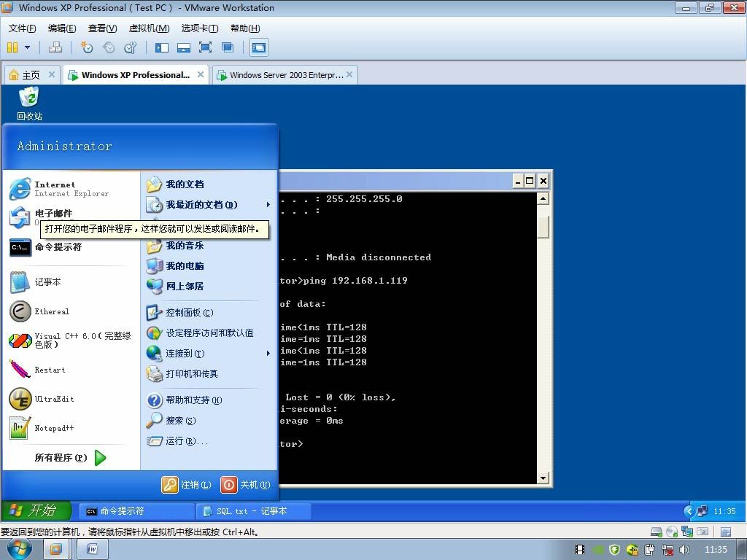The height and width of the screenshot is (560, 747).
Task: Switch to Unity mode toolbar icon
Action: tap(228, 47)
